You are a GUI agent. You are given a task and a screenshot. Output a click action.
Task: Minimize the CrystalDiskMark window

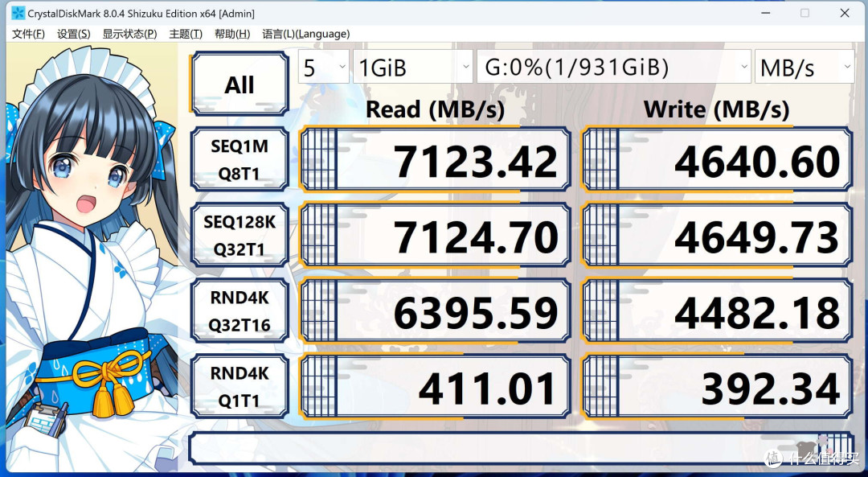coord(765,13)
